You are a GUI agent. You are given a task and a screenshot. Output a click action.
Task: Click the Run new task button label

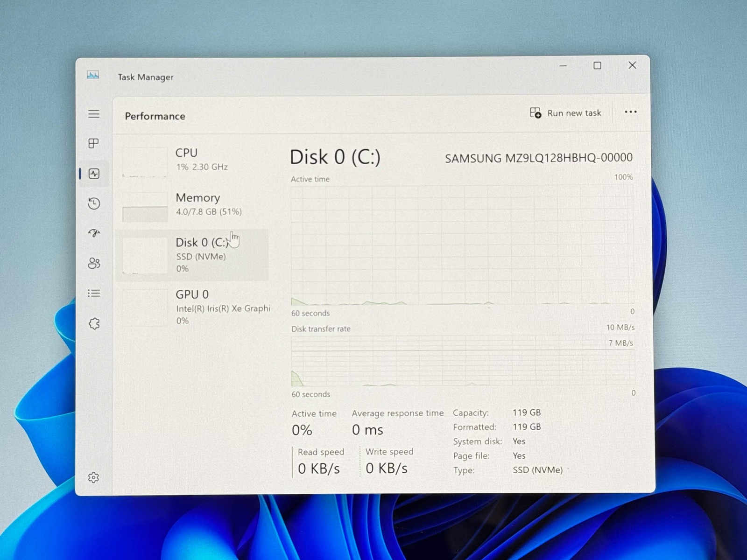(574, 113)
